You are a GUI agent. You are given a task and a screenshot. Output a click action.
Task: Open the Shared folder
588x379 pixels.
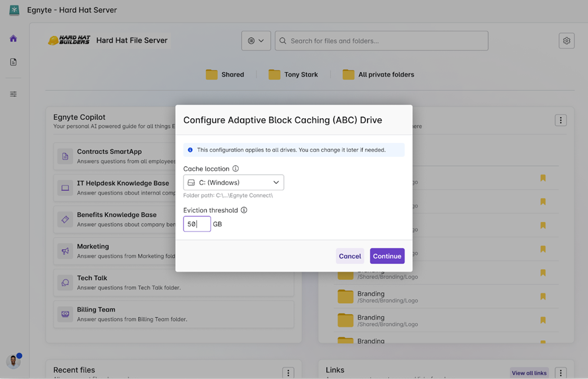tap(225, 75)
